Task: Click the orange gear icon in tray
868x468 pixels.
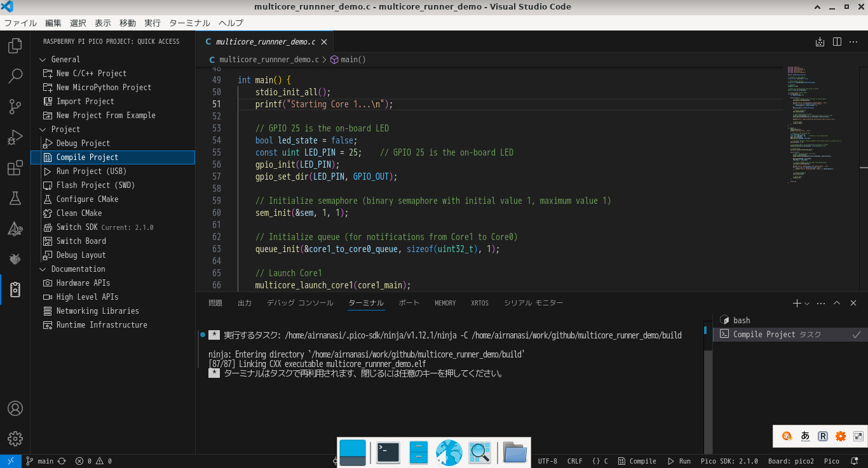Action: [841, 436]
